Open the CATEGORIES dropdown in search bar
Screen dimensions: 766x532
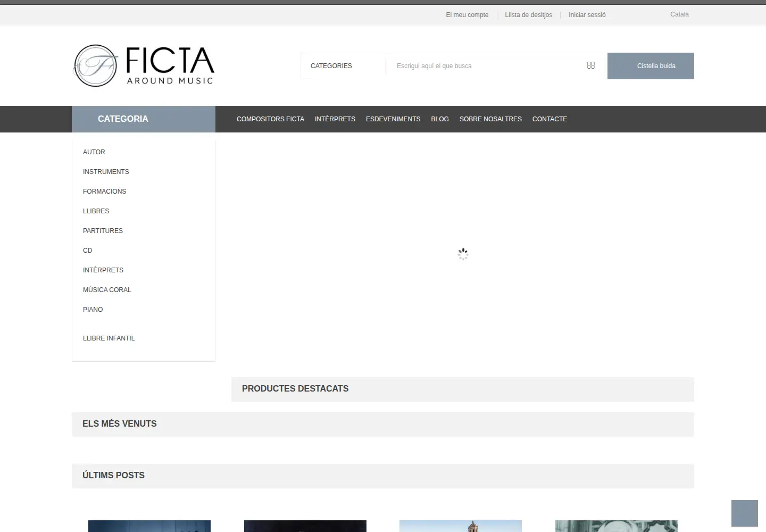343,66
